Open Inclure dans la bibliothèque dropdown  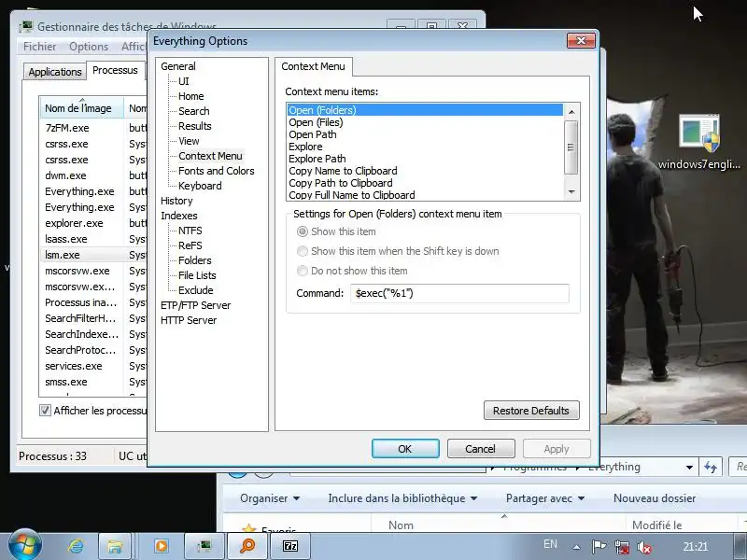(402, 498)
